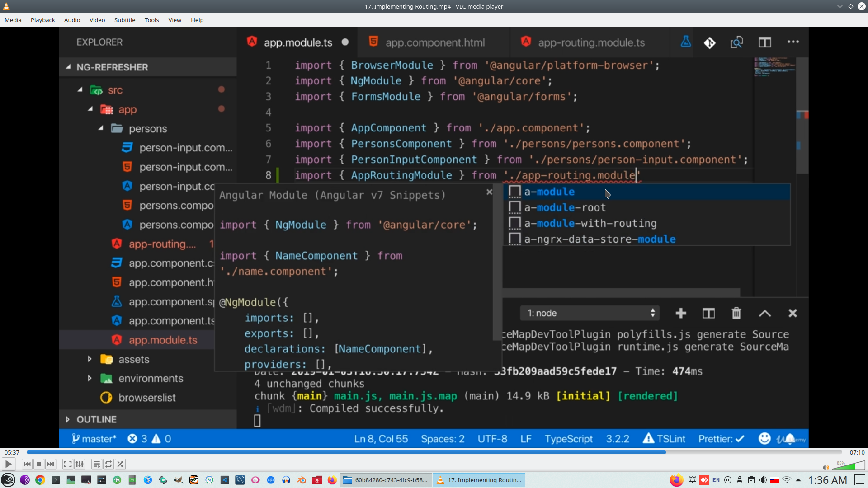Open the Tools menu
This screenshot has height=488, width=868.
click(x=151, y=20)
